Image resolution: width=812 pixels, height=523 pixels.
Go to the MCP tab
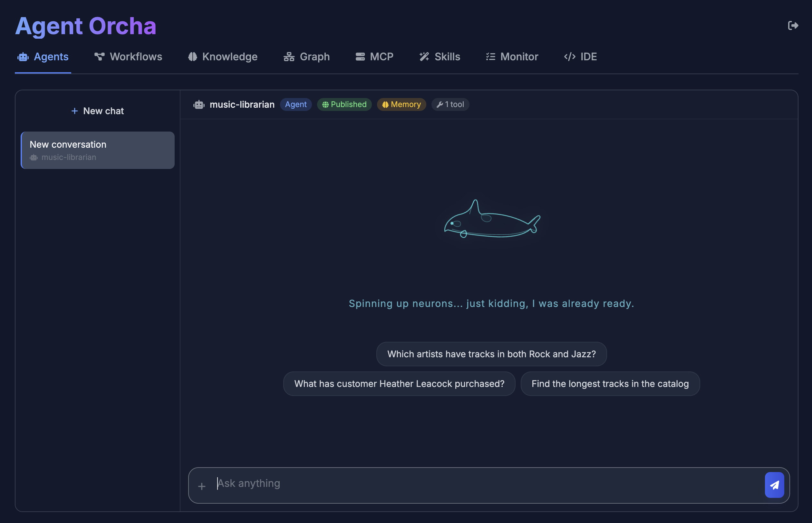374,57
